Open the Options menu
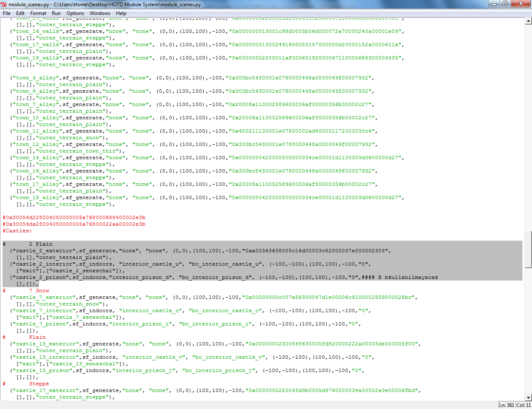532x409 pixels. click(x=75, y=13)
